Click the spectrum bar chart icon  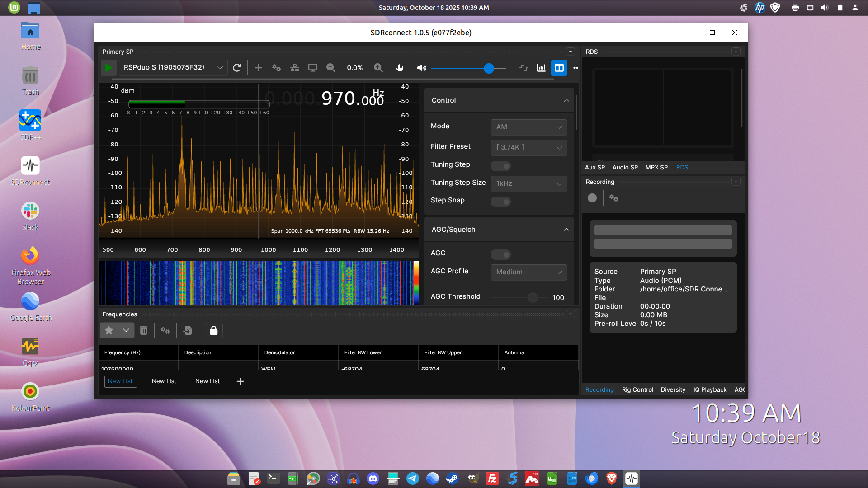[541, 68]
